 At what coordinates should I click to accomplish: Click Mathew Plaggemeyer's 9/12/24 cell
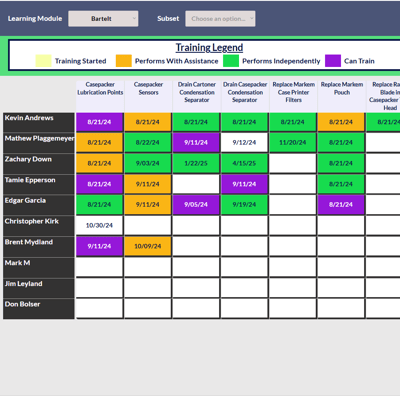pyautogui.click(x=244, y=143)
